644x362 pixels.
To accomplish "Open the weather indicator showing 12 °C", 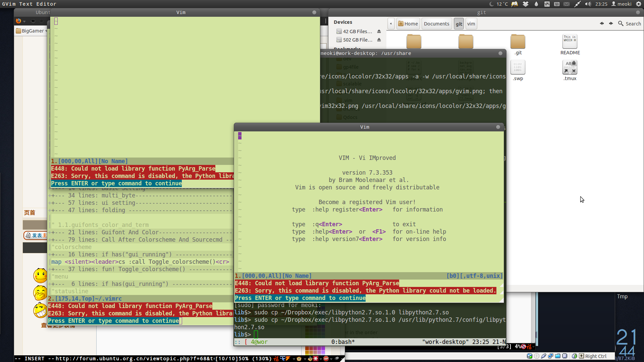I will pyautogui.click(x=499, y=4).
